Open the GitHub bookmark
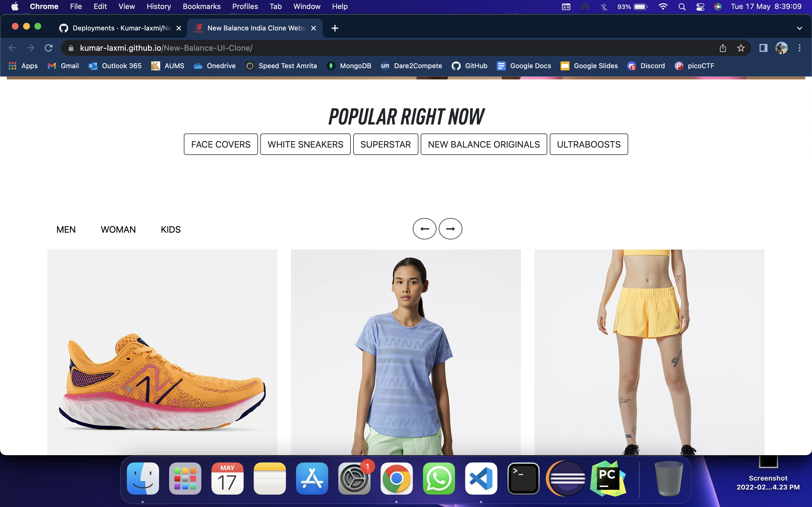Viewport: 812px width, 507px height. pos(469,66)
